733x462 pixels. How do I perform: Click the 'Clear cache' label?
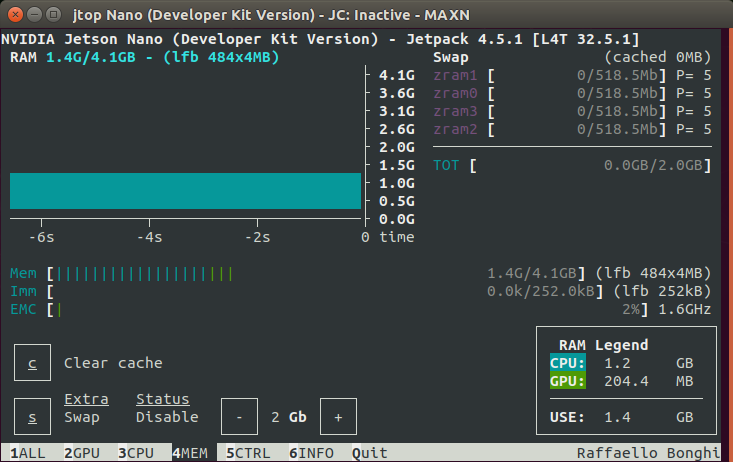(113, 363)
